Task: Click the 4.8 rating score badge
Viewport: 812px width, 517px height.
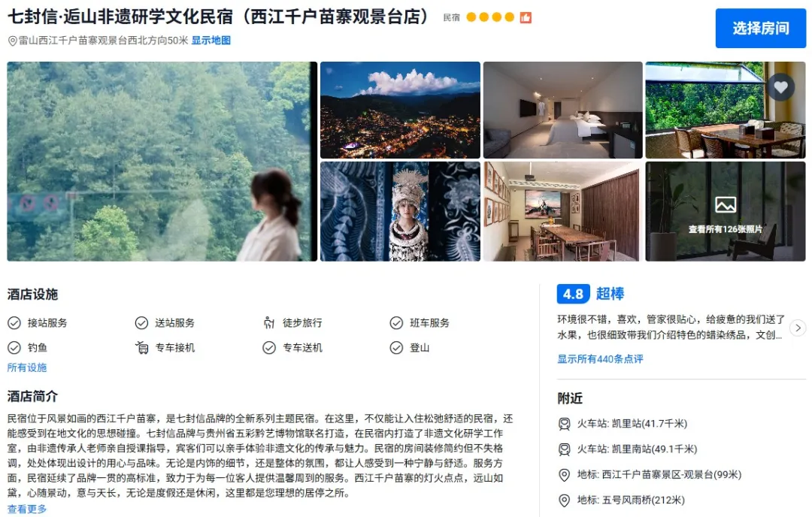Action: tap(573, 294)
